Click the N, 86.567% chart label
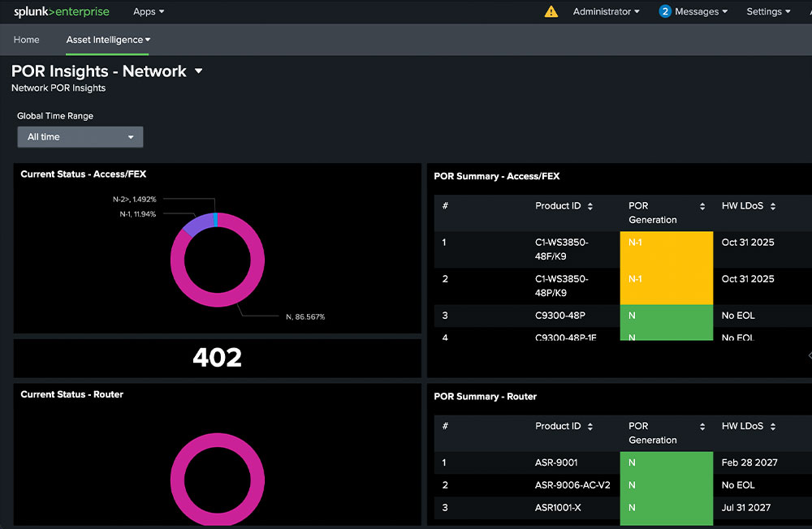The image size is (812, 529). pyautogui.click(x=305, y=316)
